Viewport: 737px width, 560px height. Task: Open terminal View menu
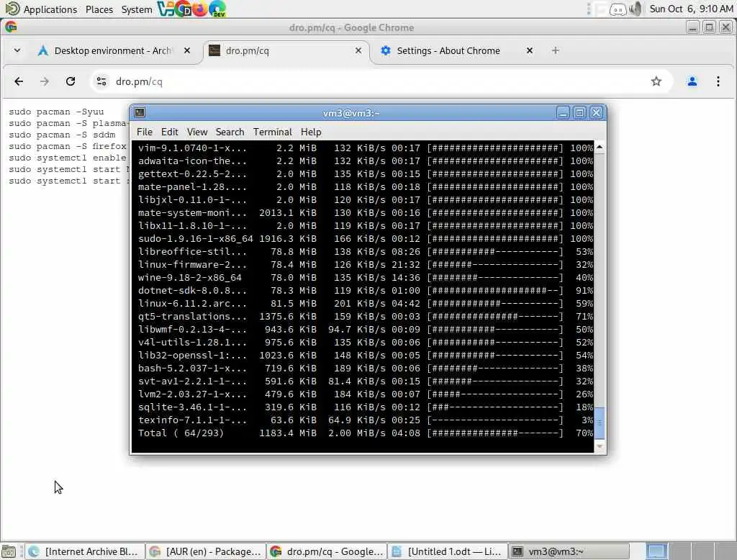197,132
